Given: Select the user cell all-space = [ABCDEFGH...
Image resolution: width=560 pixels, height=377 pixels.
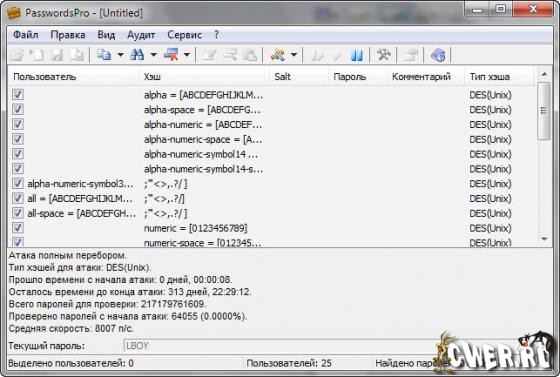Looking at the screenshot, I should 81,213.
